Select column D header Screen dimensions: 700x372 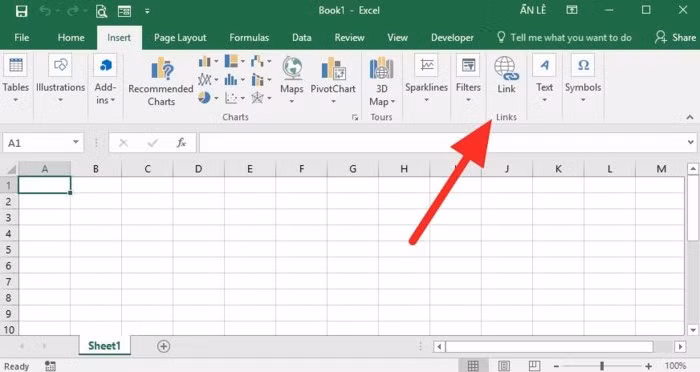[x=198, y=169]
